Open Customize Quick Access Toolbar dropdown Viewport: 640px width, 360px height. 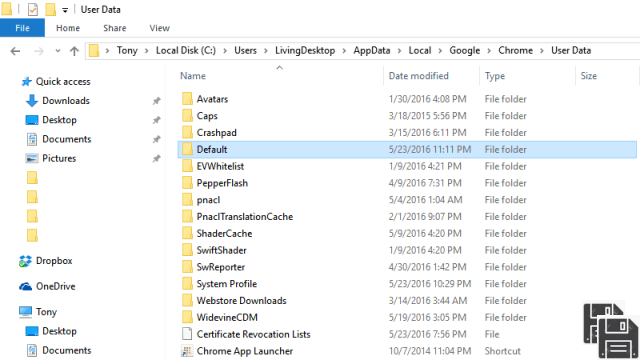coord(65,10)
